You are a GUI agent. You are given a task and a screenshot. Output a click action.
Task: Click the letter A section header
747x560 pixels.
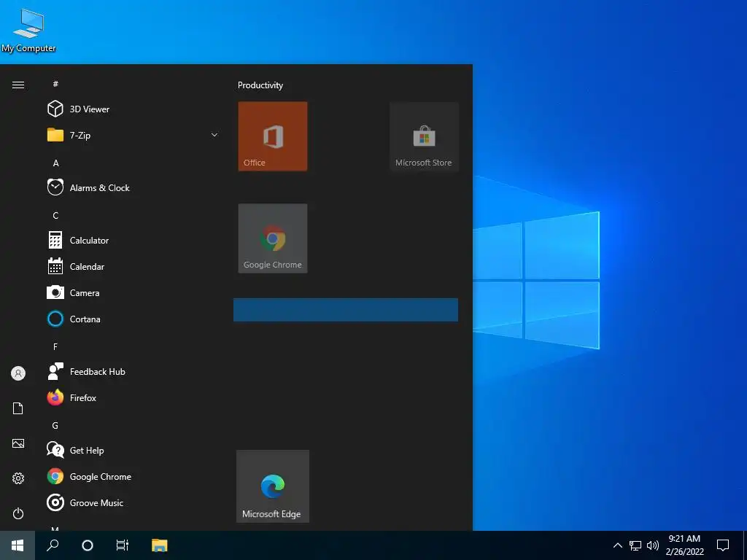point(55,163)
